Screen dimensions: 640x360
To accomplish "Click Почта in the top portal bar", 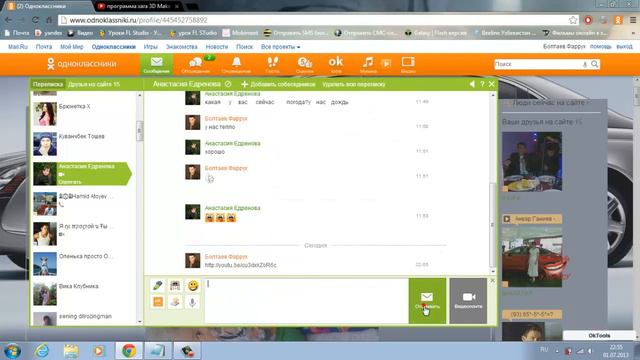I will coord(44,47).
